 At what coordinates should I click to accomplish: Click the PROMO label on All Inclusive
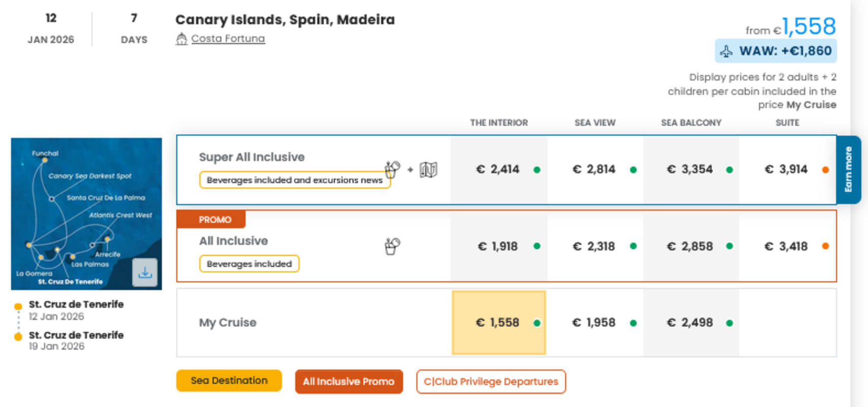point(214,220)
